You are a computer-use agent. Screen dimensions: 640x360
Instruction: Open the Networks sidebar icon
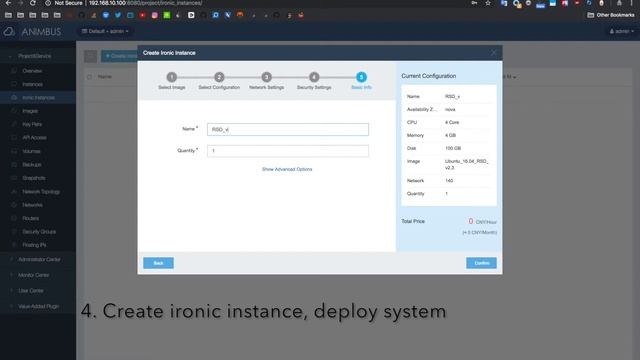point(14,205)
